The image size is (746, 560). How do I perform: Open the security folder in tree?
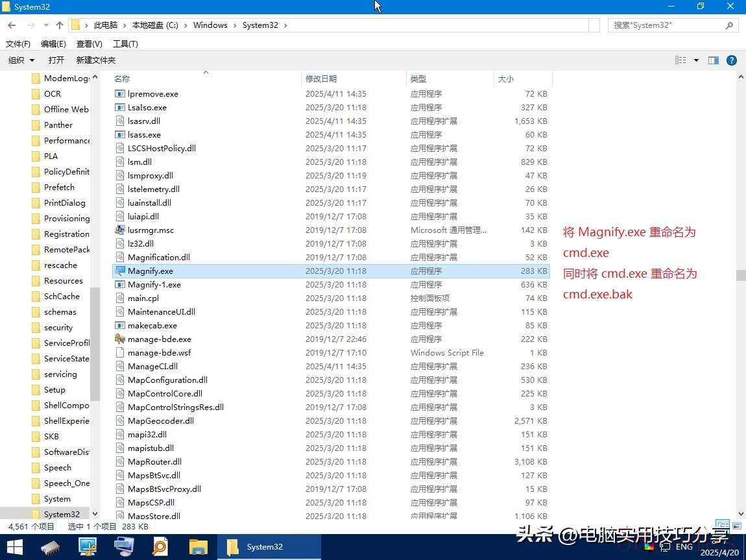(x=58, y=327)
